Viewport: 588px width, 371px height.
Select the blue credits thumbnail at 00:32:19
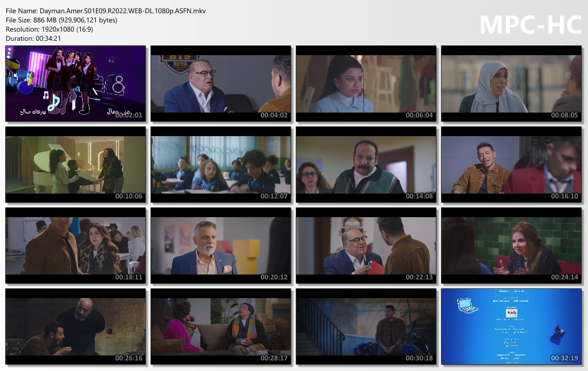512,326
